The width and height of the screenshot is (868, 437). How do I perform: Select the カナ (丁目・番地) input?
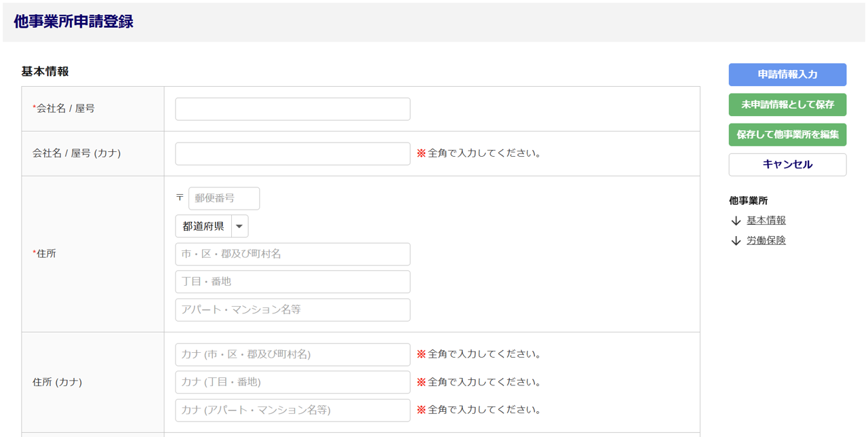pos(292,382)
